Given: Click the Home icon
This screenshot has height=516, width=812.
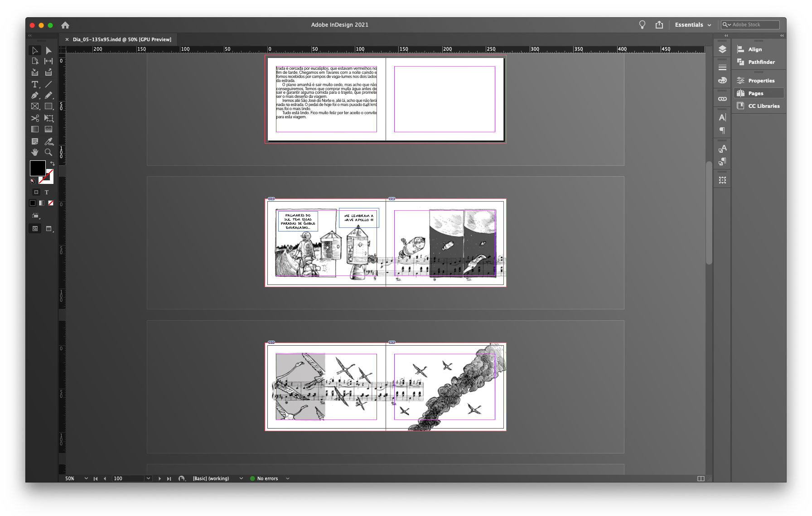Looking at the screenshot, I should tap(65, 25).
